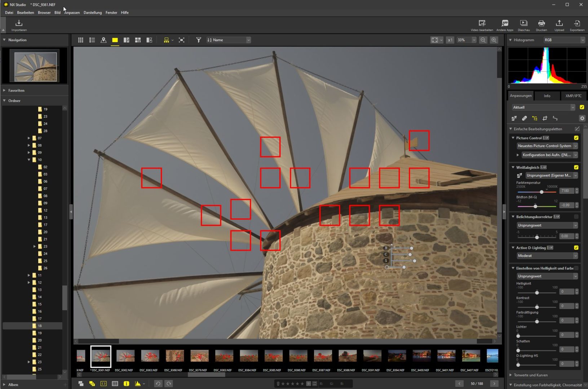588x389 pixels.
Task: Click the Exportieren button
Action: tap(577, 24)
